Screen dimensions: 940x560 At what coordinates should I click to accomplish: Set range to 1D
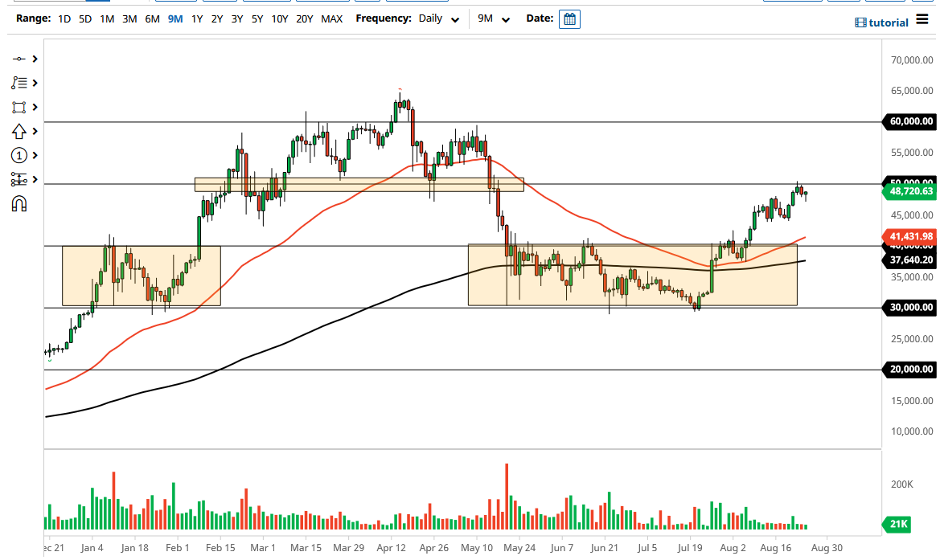pyautogui.click(x=64, y=19)
